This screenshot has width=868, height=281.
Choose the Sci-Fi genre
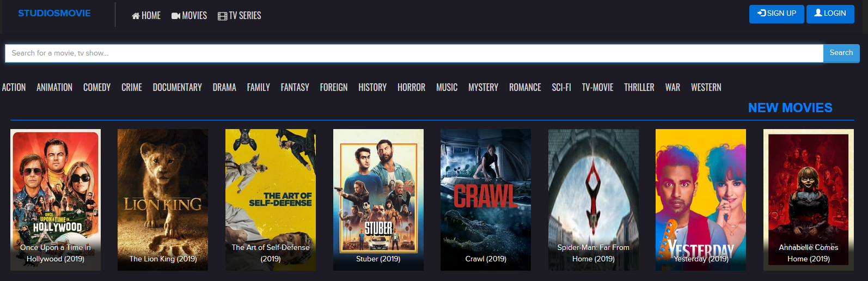561,88
